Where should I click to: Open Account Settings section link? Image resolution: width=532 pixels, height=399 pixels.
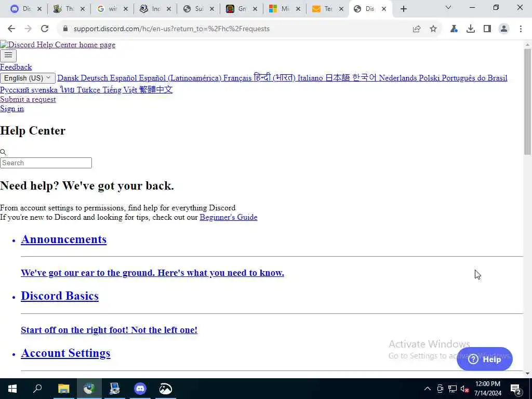tap(65, 353)
